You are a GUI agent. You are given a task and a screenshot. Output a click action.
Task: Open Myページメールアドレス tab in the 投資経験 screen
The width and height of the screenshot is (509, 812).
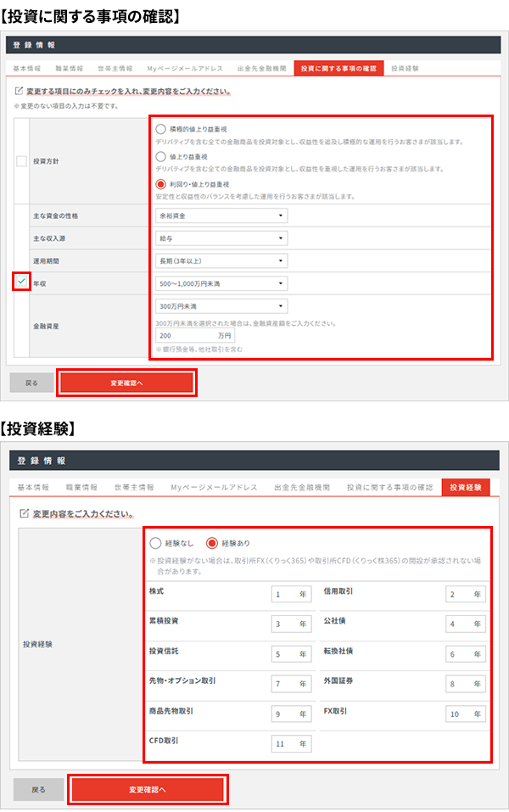point(214,487)
